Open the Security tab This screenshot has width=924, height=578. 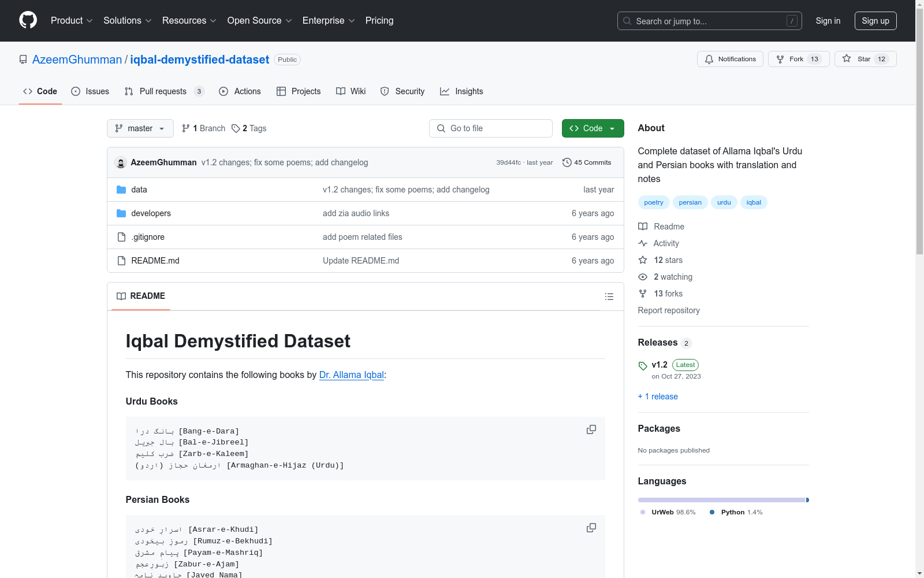[x=403, y=91]
